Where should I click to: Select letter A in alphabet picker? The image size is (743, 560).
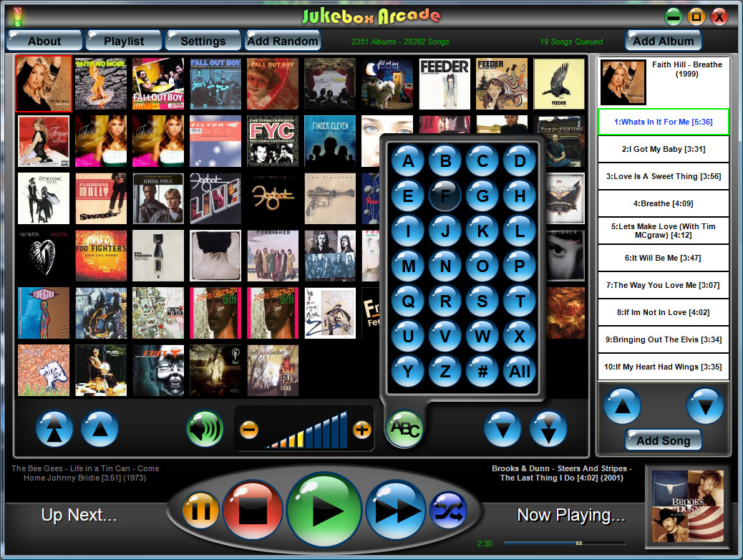(407, 161)
